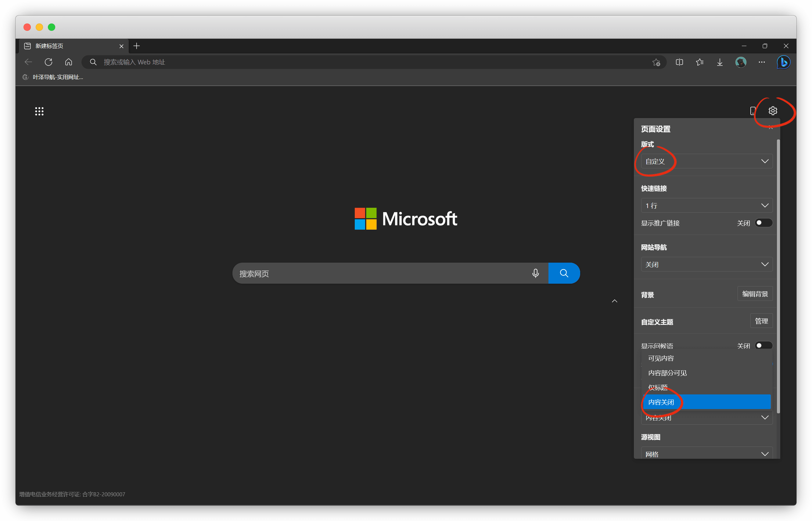This screenshot has width=812, height=521.
Task: Expand the 快速链接 1 行 dropdown
Action: (x=706, y=205)
